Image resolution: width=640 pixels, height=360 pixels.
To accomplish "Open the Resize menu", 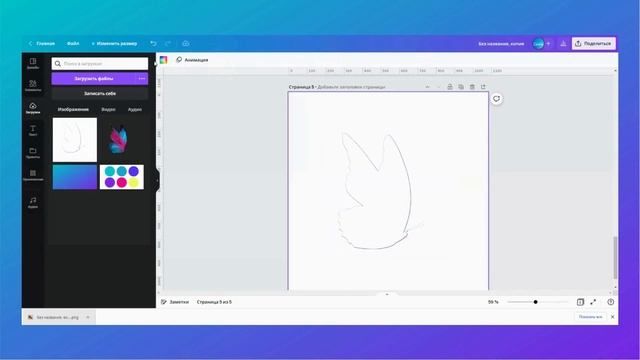I will pos(114,43).
